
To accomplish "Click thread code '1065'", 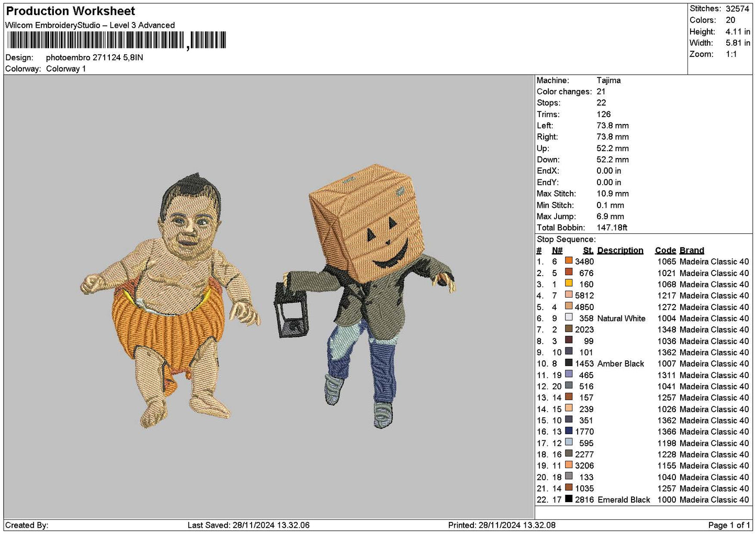I will coord(667,262).
